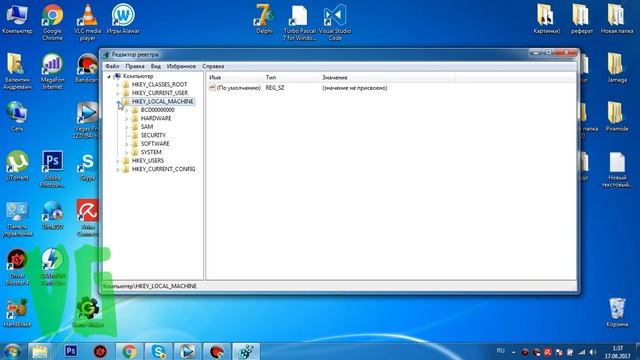
Task: Select the Компьютер tree icon
Action: click(117, 76)
